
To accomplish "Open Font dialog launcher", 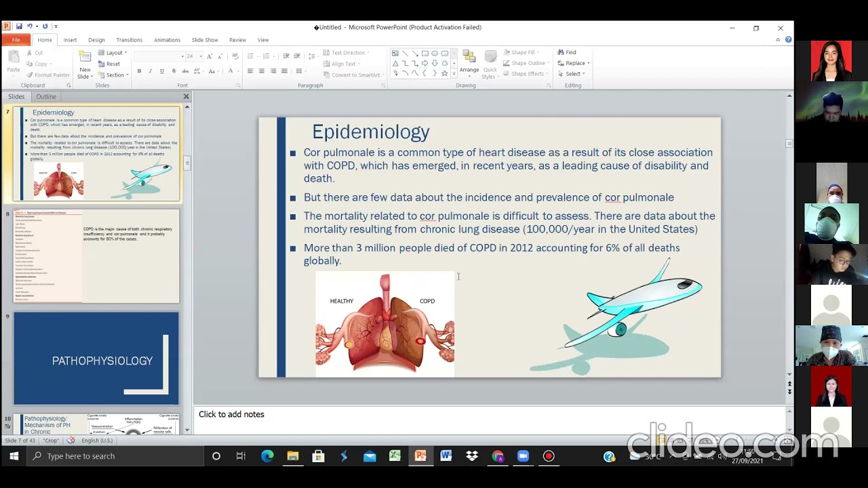I will coord(238,85).
